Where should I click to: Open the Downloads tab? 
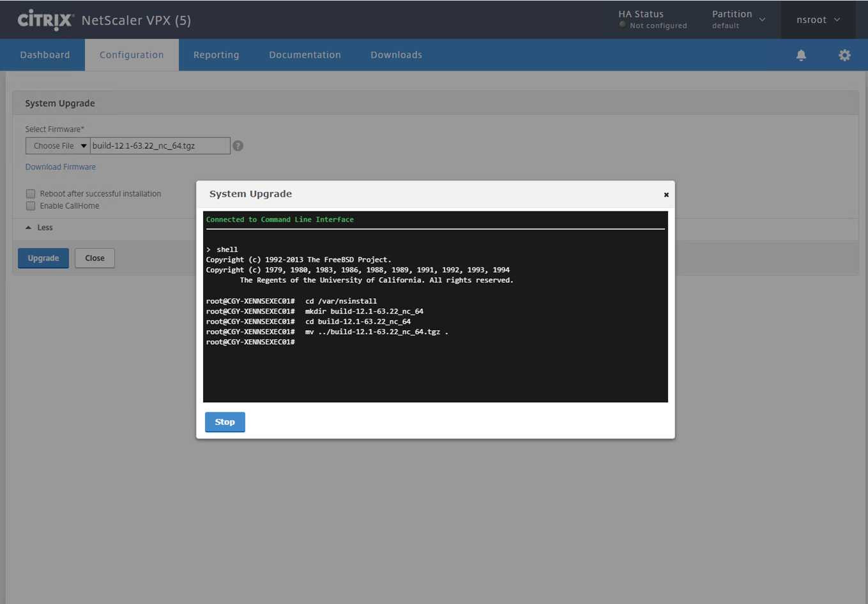(396, 55)
